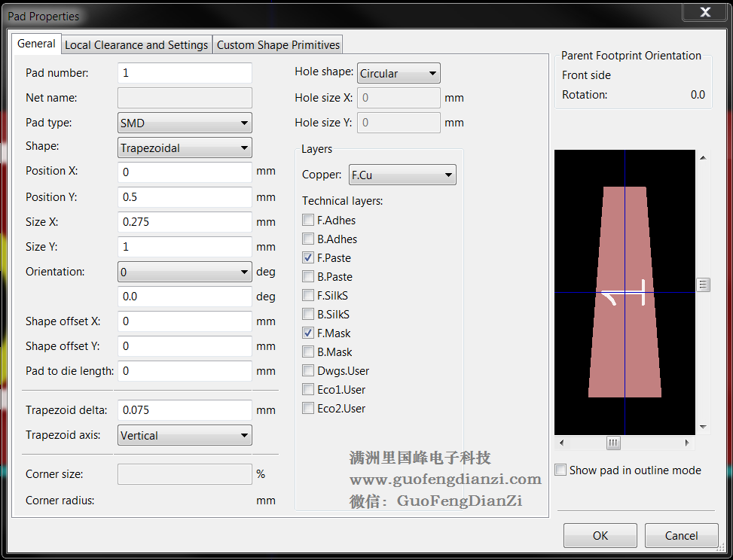
Task: Open the Orientation dropdown
Action: (185, 272)
